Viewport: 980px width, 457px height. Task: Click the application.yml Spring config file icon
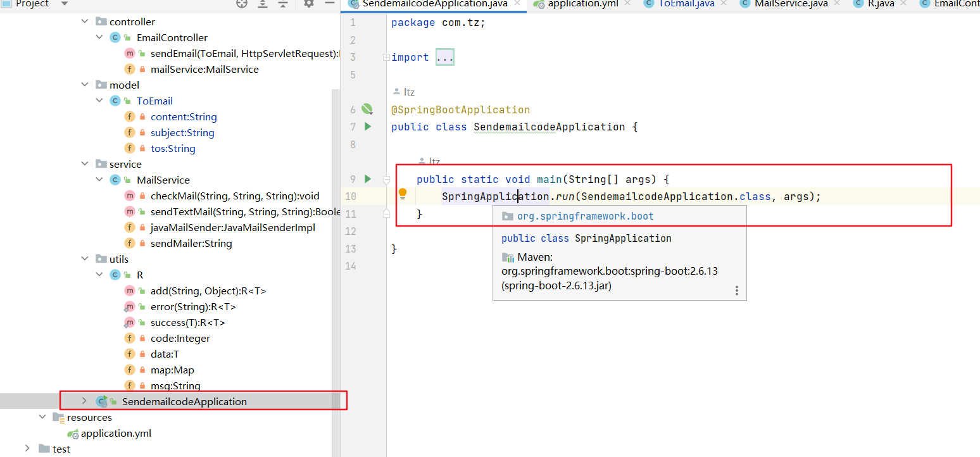click(x=73, y=434)
